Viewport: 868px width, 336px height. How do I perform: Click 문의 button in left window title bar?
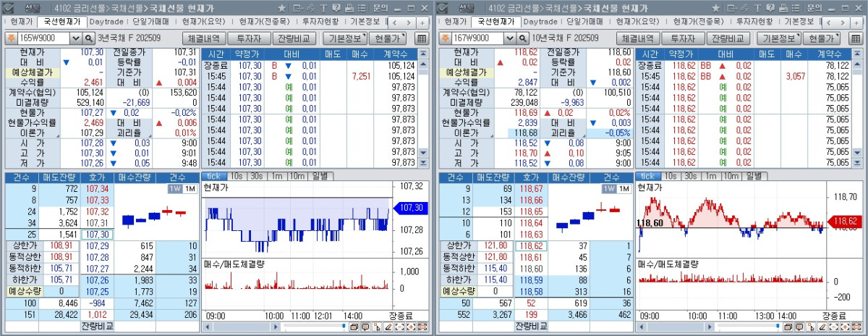(x=380, y=8)
